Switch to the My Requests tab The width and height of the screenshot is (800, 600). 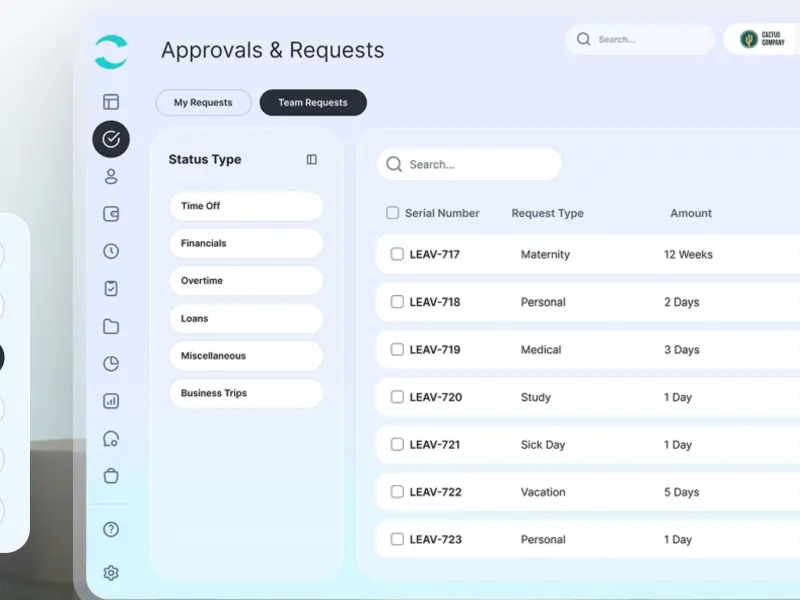(203, 103)
